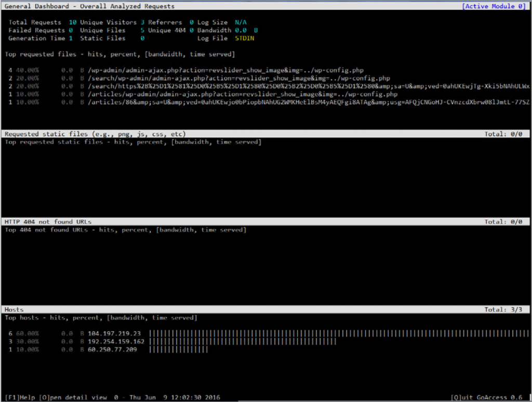Viewport: 532px width, 402px height.
Task: Click the Log Size N/A value
Action: point(241,22)
